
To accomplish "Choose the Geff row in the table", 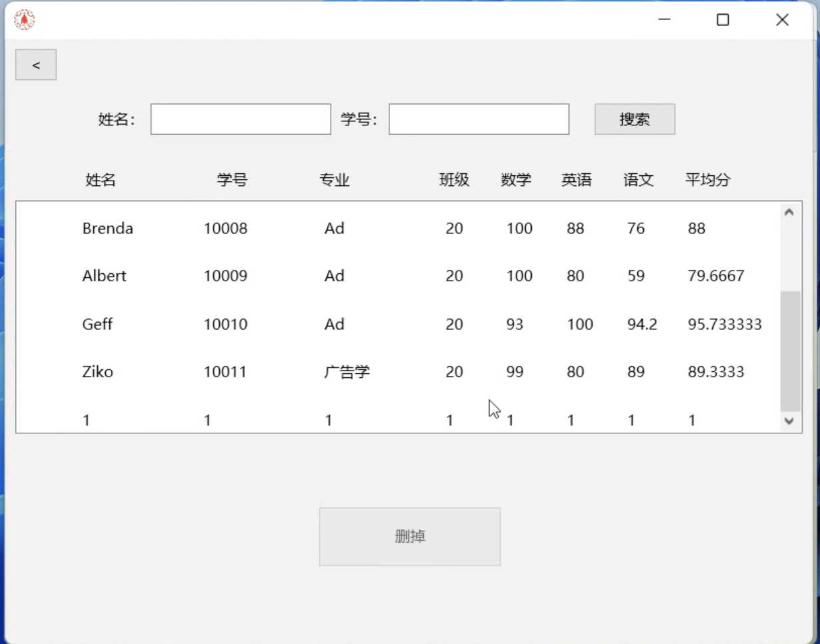I will point(97,325).
